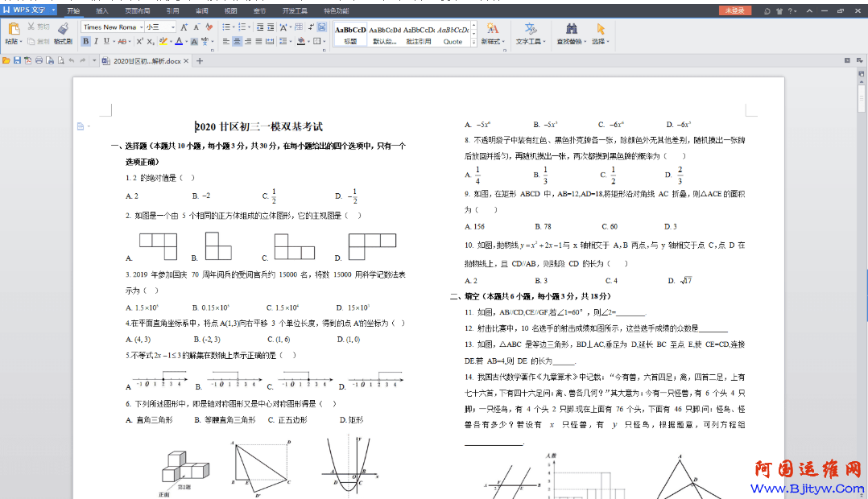Open the WPS 文字 application menu arrow

tap(53, 10)
